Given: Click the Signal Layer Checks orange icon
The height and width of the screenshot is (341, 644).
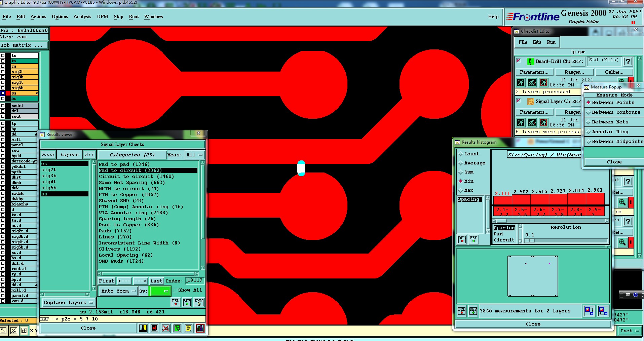Looking at the screenshot, I should pyautogui.click(x=531, y=101).
